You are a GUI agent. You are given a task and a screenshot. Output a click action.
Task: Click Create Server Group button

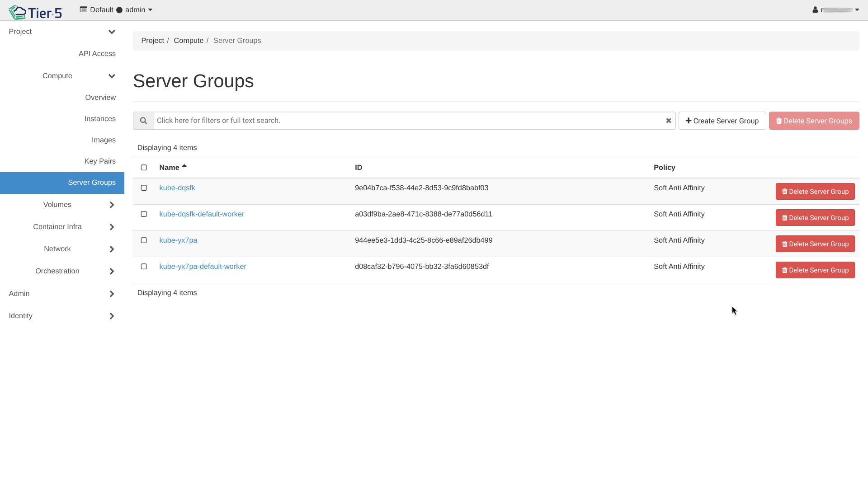722,121
